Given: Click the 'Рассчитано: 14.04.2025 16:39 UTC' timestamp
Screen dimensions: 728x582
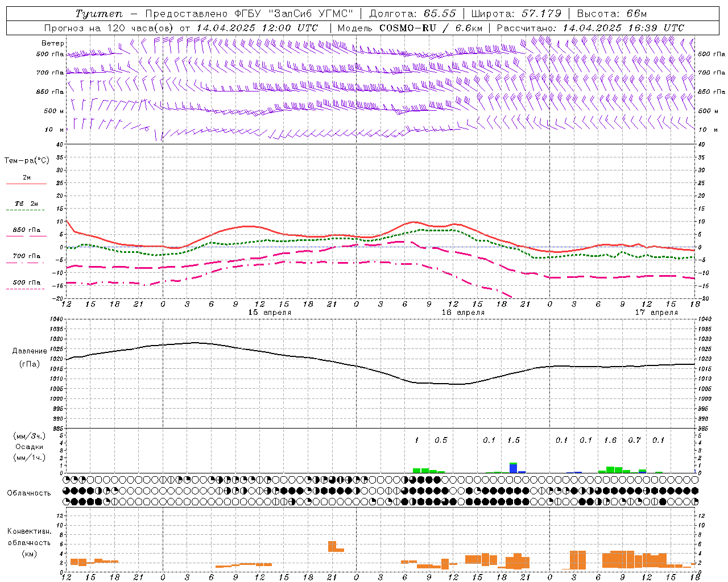Looking at the screenshot, I should tap(590, 28).
